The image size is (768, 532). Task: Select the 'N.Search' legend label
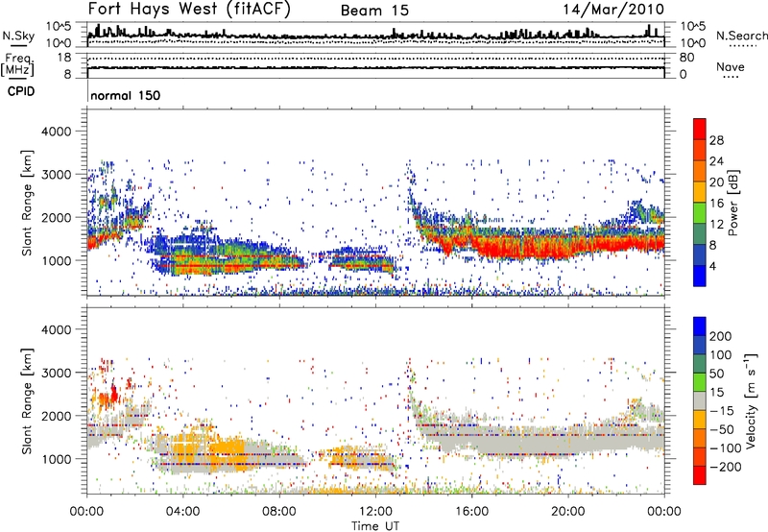[741, 36]
